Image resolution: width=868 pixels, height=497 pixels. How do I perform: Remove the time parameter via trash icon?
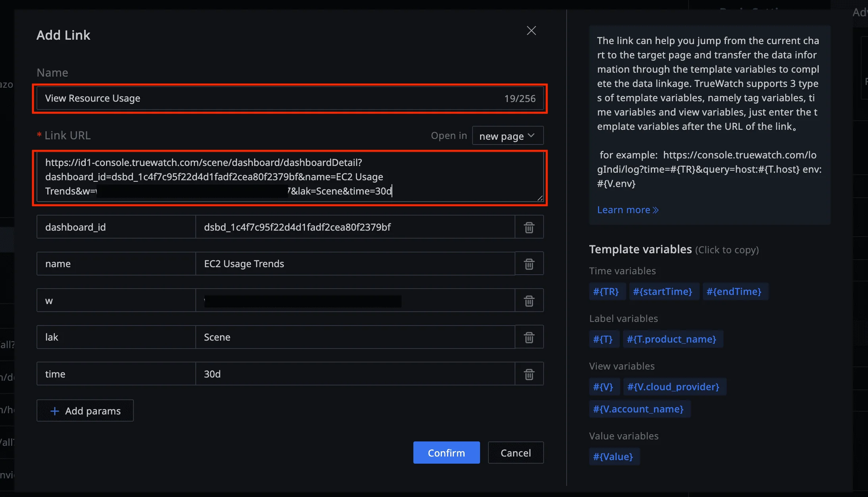click(x=529, y=374)
